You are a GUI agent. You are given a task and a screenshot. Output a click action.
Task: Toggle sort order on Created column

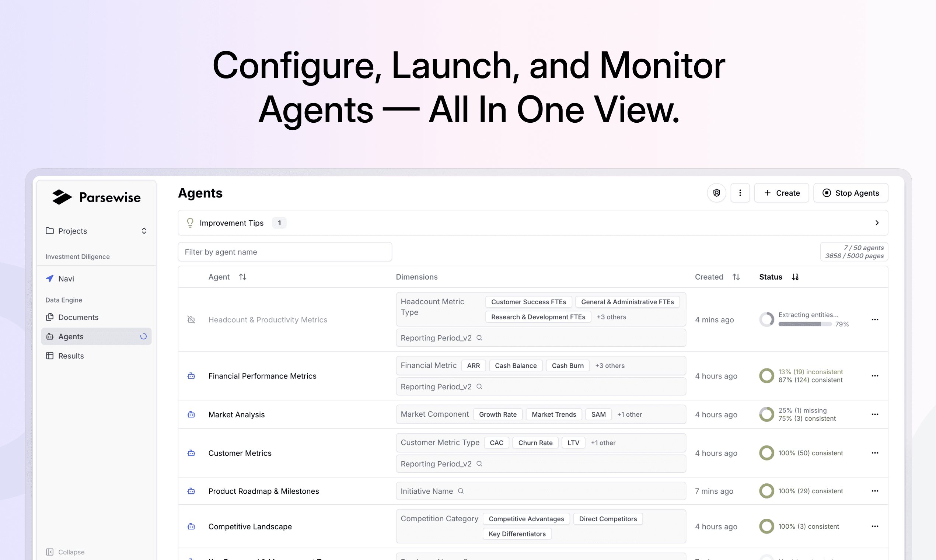coord(736,277)
